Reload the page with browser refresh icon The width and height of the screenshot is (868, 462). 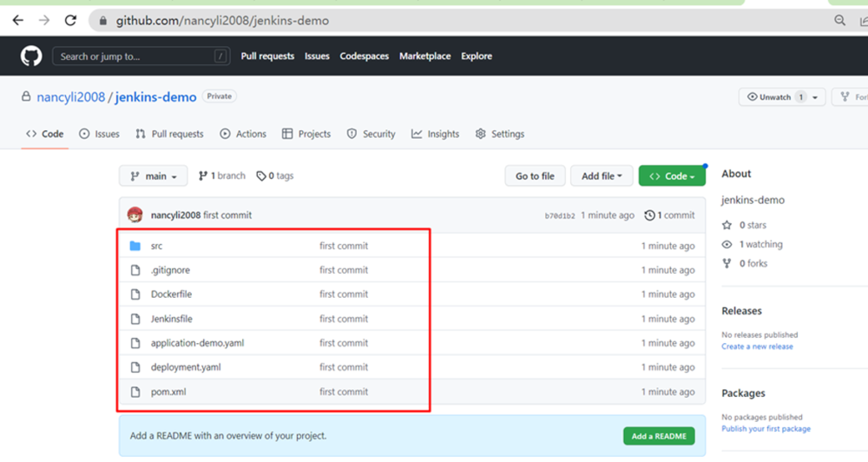70,20
